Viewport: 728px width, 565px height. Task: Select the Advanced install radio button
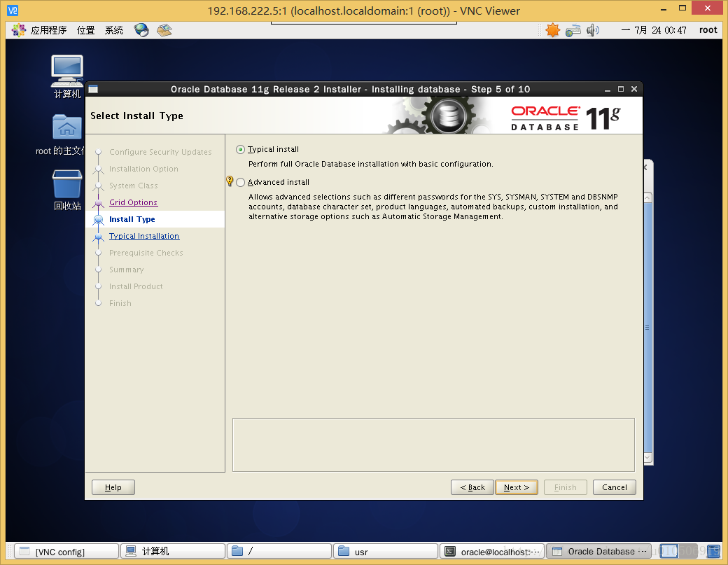pos(240,183)
